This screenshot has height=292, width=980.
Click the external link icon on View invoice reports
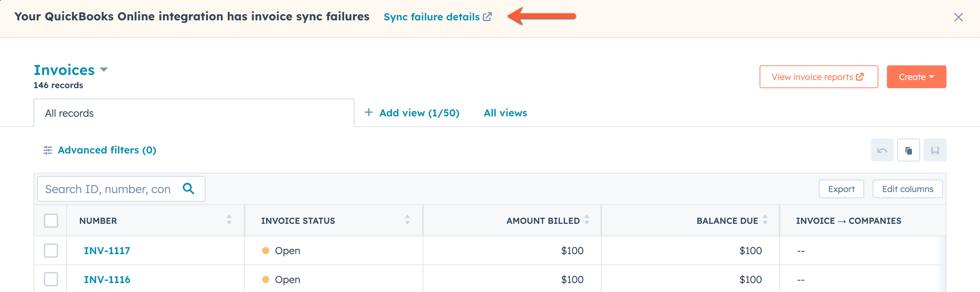(860, 76)
